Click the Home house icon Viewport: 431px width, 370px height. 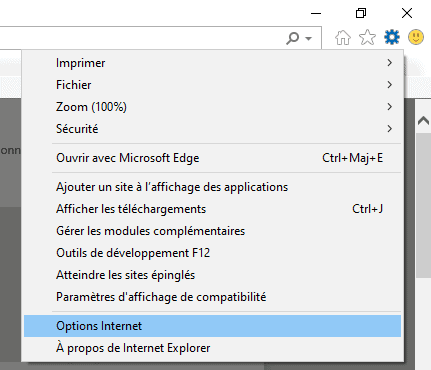343,37
